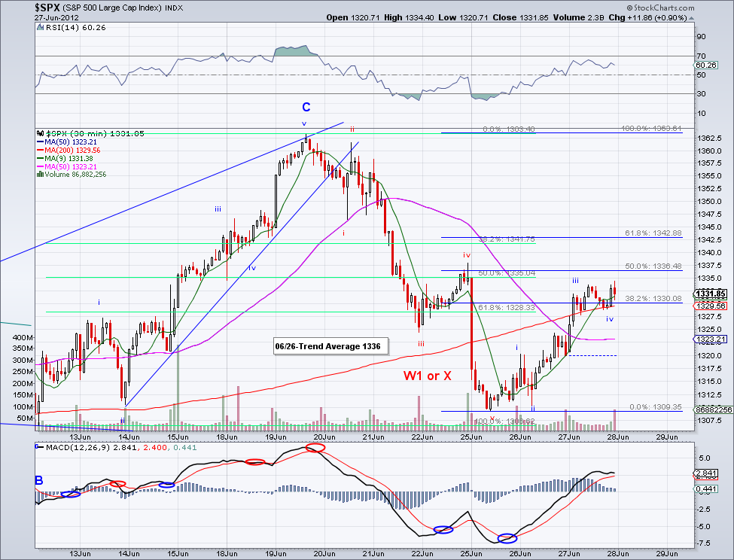Click the 86882256 volume tag on axis
This screenshot has width=734, height=560.
714,409
